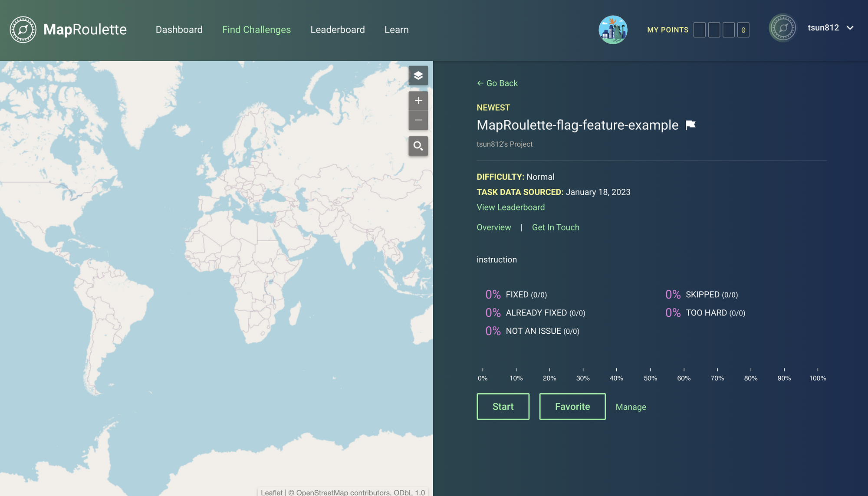Click the MapRoulette compass logo
The image size is (868, 496).
pos(23,30)
